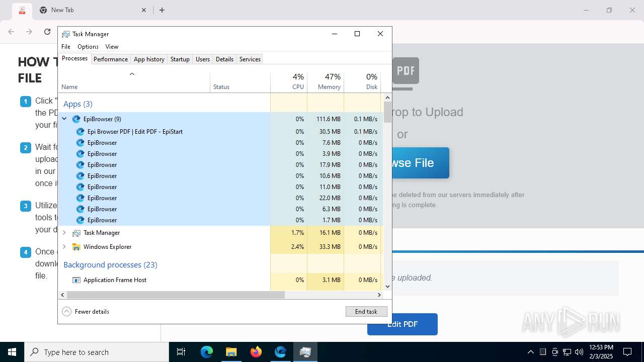
Task: Launch Firefox from the taskbar
Action: coord(256,352)
